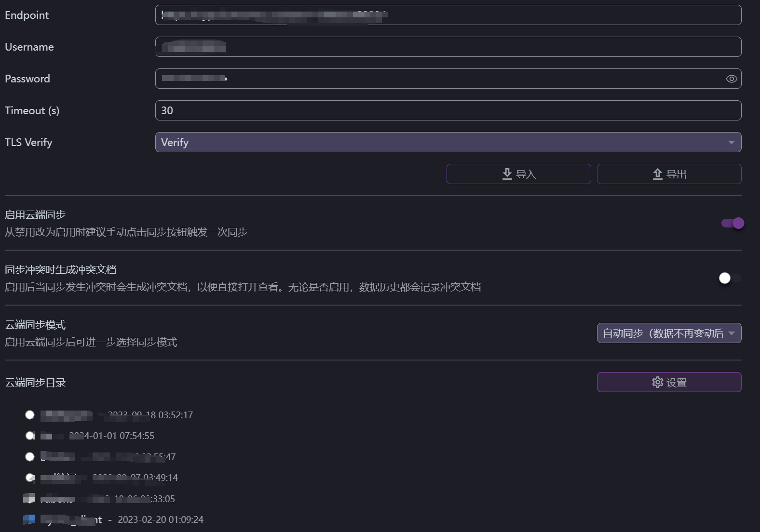Image resolution: width=760 pixels, height=532 pixels.
Task: Open 云端同步目录 设置 gear button
Action: click(669, 382)
